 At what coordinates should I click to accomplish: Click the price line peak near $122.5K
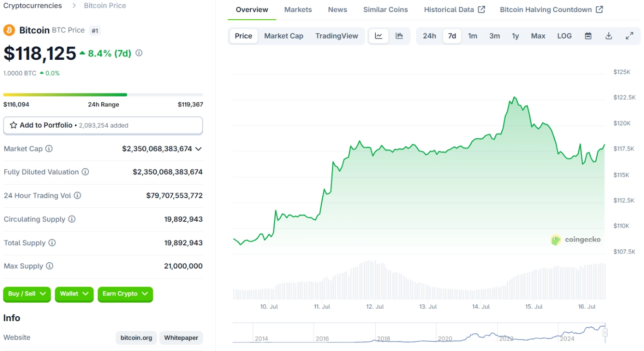[x=514, y=97]
